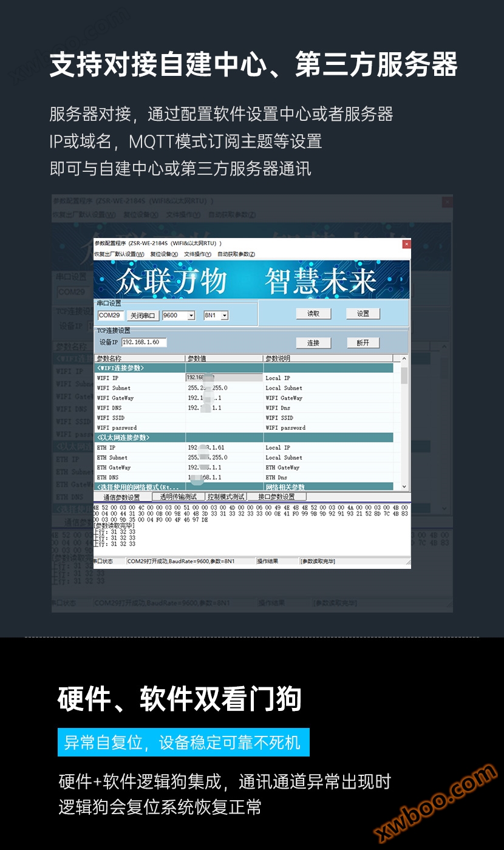Click the 读取 button
This screenshot has width=504, height=850.
tap(313, 314)
